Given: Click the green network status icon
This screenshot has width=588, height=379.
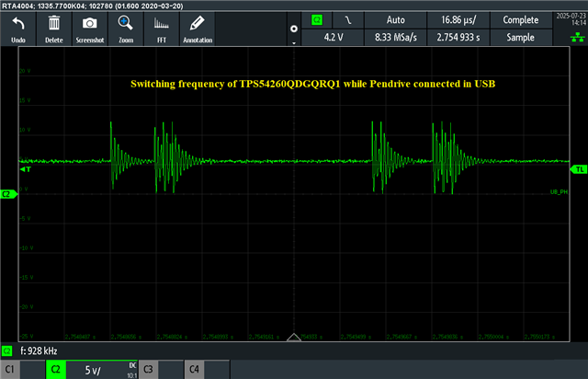Looking at the screenshot, I should 577,37.
